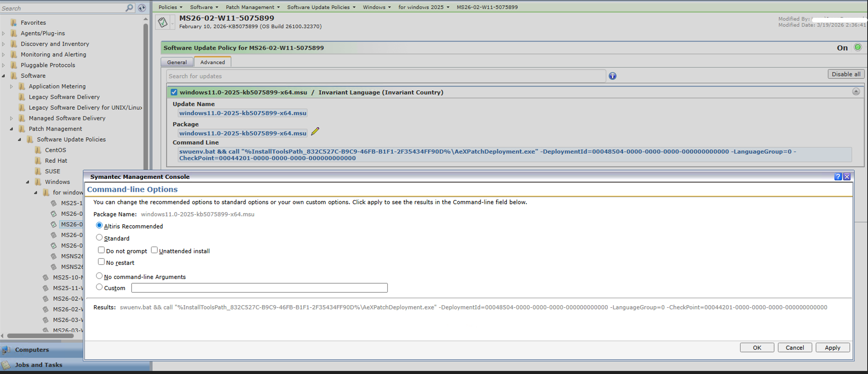This screenshot has height=374, width=868.
Task: Click the Jobs and Tasks panel icon
Action: coord(6,365)
